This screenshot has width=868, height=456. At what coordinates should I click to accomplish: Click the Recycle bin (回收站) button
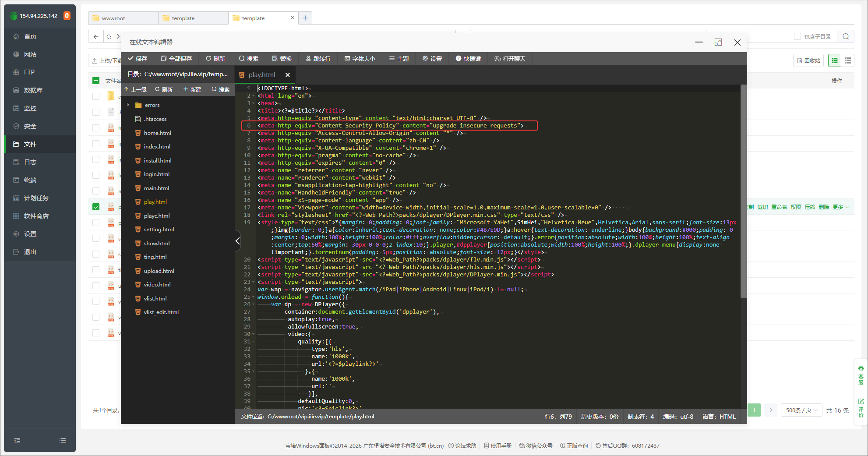(808, 60)
